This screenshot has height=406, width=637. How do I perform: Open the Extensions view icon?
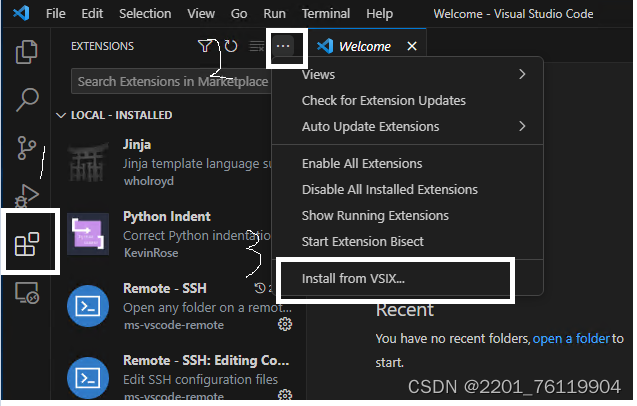(x=27, y=244)
